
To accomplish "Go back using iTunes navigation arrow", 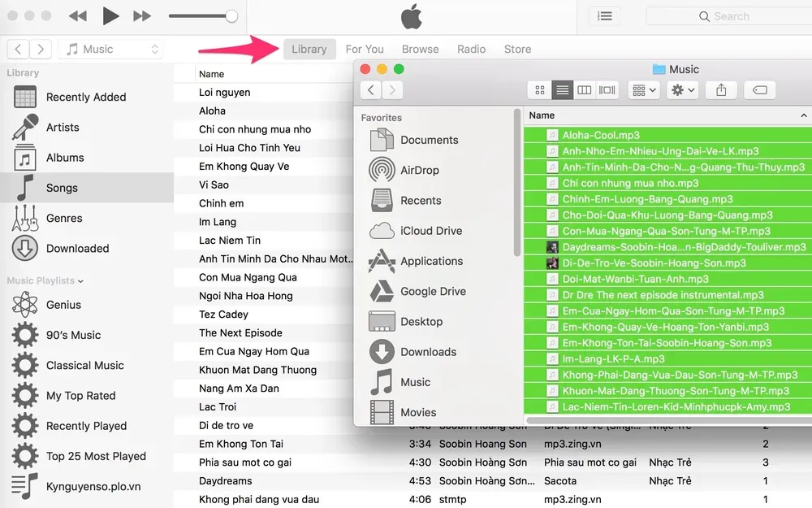I will [17, 49].
